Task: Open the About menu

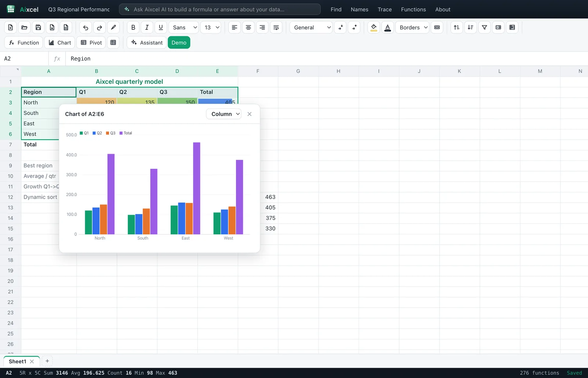Action: [443, 10]
